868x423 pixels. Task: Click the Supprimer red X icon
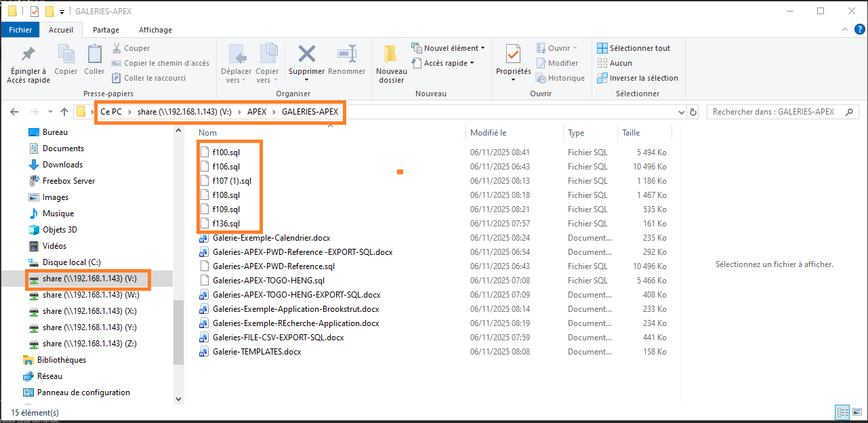pos(307,54)
